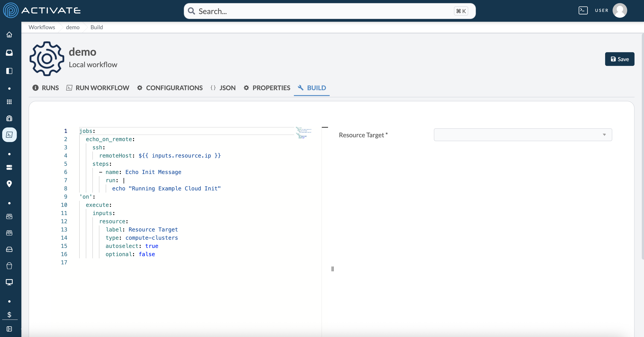Click the Save button
Viewport: 644px width, 337px height.
click(x=620, y=59)
